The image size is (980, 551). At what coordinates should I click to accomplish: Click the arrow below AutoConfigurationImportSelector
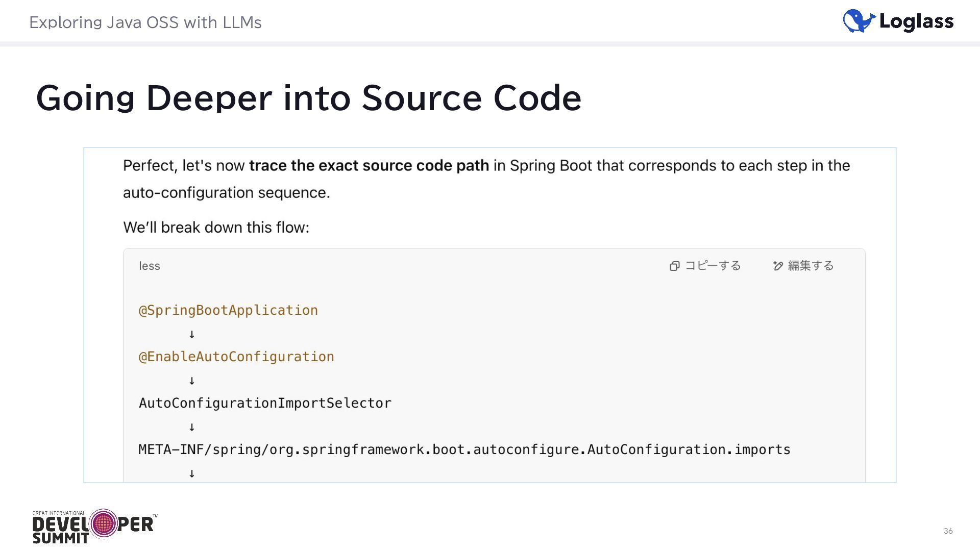(192, 427)
